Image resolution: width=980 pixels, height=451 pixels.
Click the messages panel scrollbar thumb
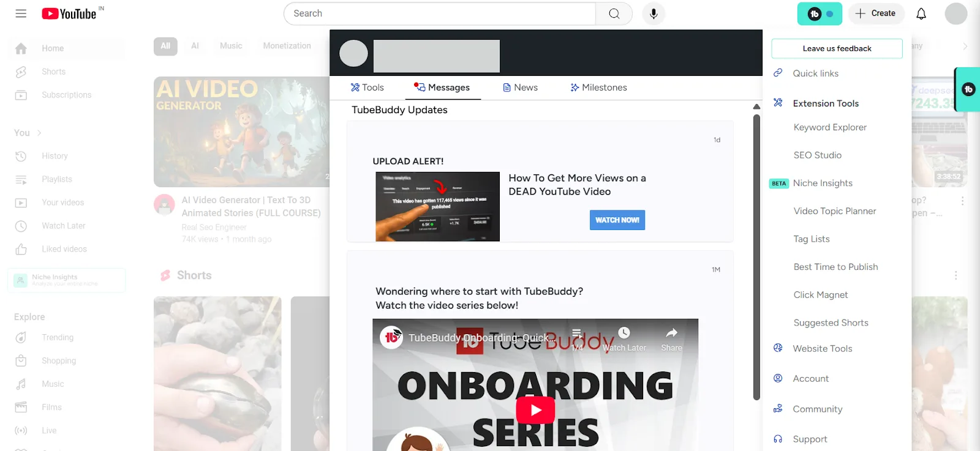(756, 257)
